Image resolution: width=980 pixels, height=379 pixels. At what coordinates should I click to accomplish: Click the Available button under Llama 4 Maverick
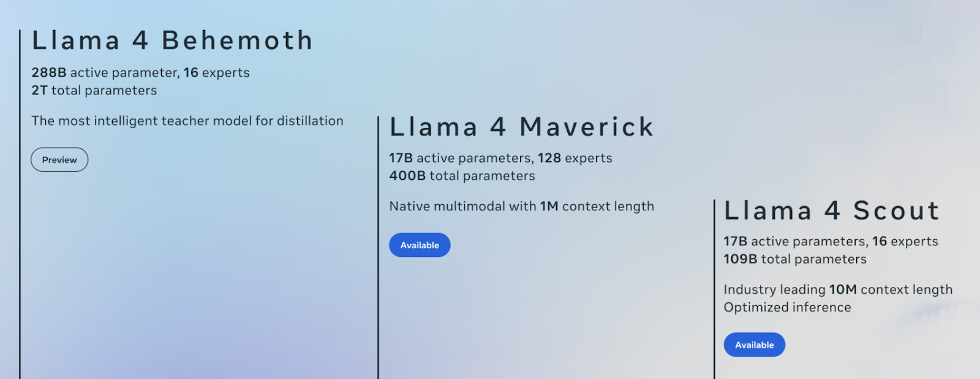[420, 245]
